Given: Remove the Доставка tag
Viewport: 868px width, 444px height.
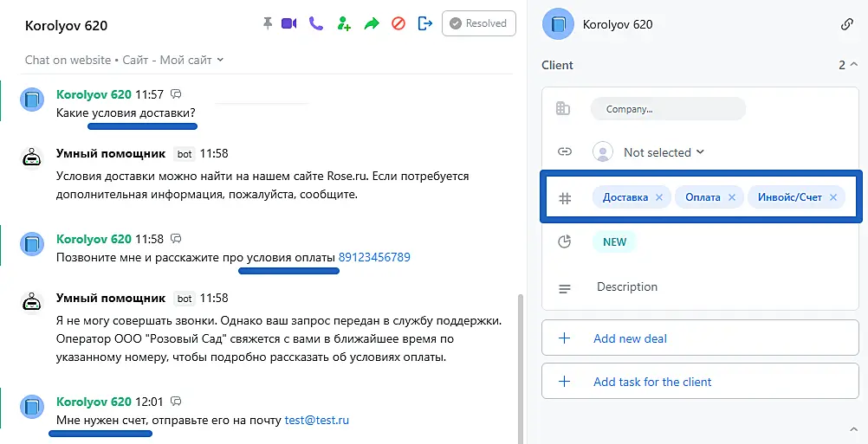Looking at the screenshot, I should [659, 197].
